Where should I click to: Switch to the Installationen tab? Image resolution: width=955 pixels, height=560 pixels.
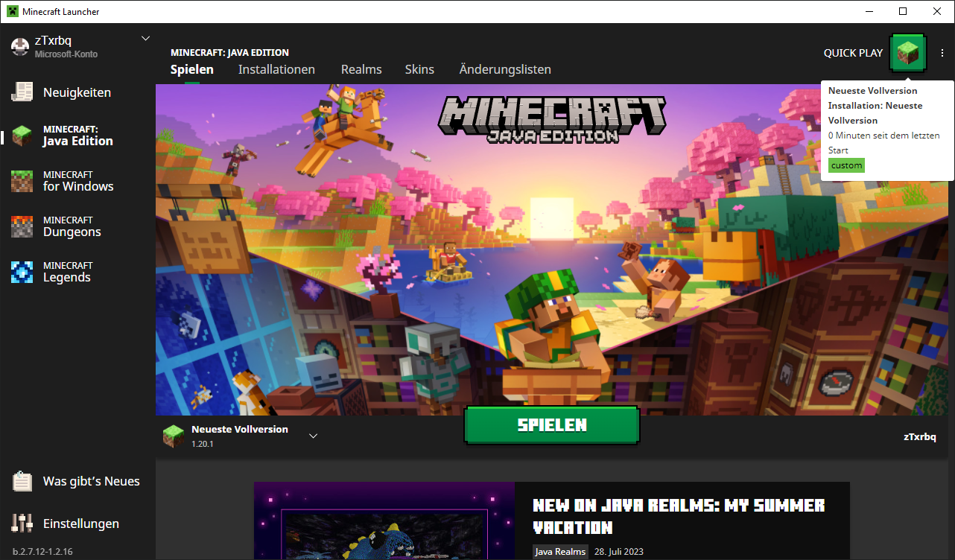pyautogui.click(x=276, y=69)
